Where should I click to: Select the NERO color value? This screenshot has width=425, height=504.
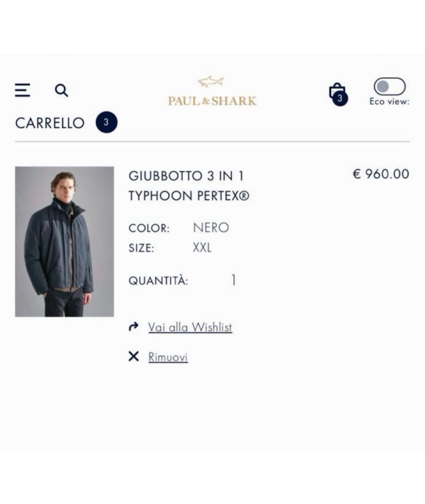tap(211, 228)
